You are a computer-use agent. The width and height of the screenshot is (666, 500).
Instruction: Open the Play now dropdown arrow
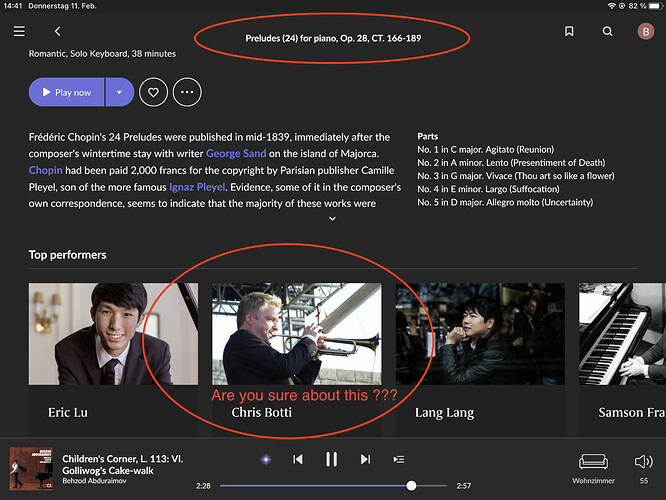(120, 92)
